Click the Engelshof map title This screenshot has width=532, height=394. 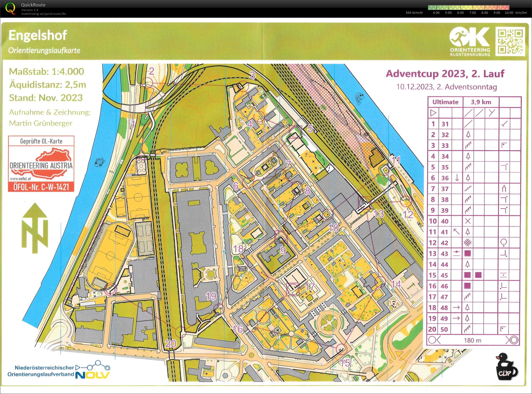[x=38, y=36]
